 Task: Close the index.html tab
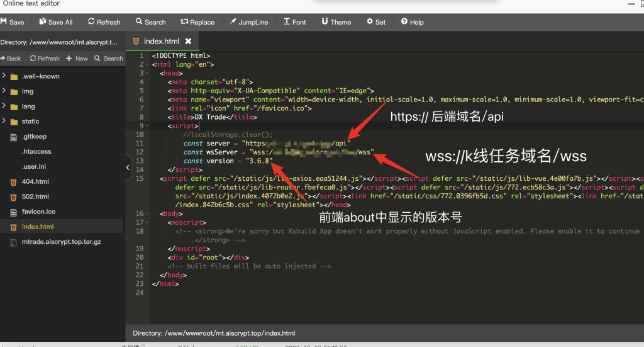point(188,41)
